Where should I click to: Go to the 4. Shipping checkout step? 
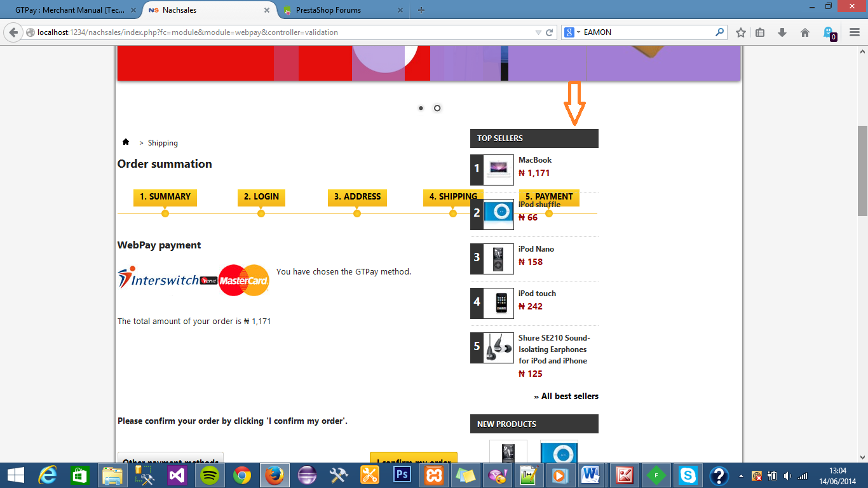[x=453, y=197]
